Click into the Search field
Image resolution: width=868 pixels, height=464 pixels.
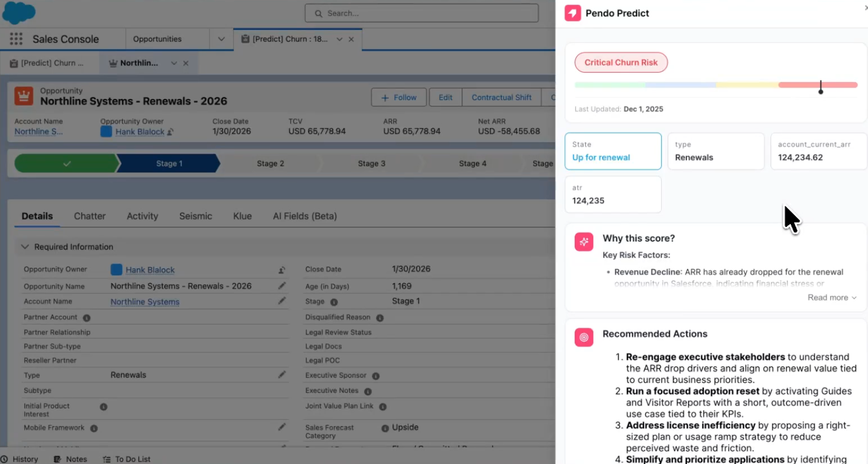[x=422, y=13]
